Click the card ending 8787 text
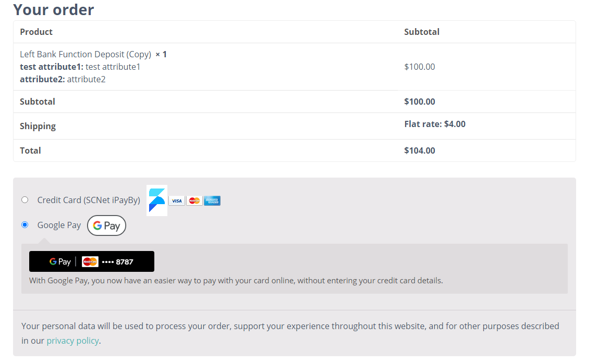The height and width of the screenshot is (364, 610). pos(118,262)
